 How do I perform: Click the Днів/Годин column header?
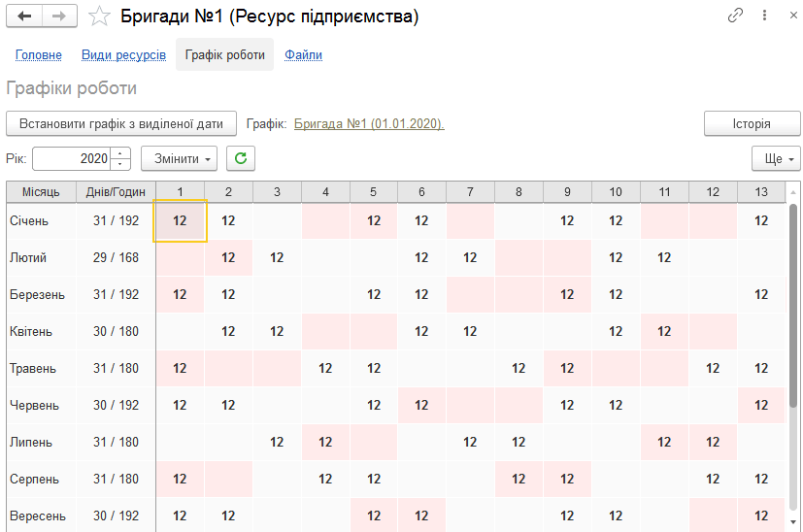coord(116,191)
